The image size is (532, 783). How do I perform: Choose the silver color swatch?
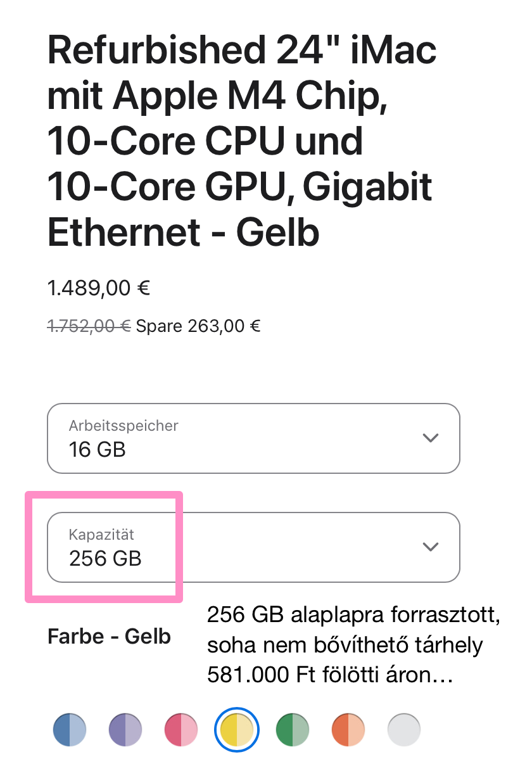click(404, 730)
